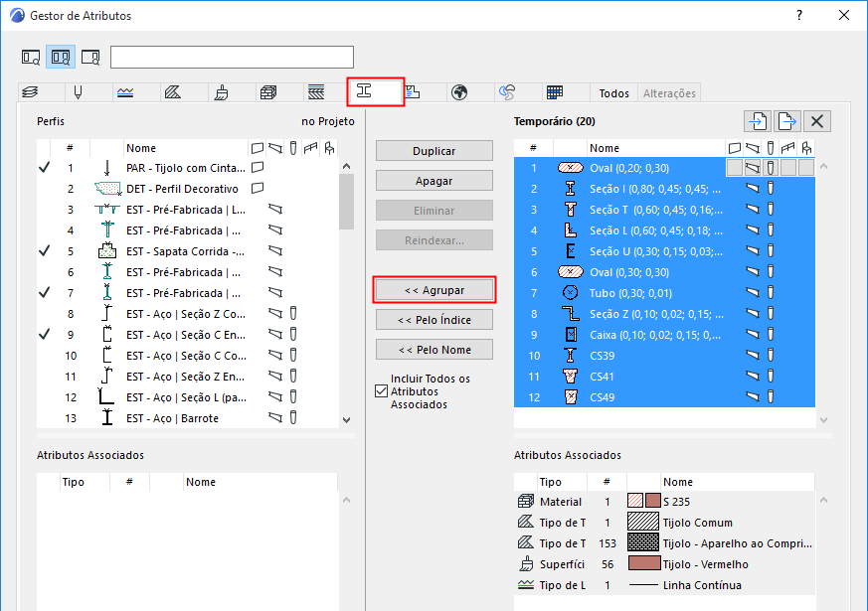Click the Apagar button

pos(434,180)
